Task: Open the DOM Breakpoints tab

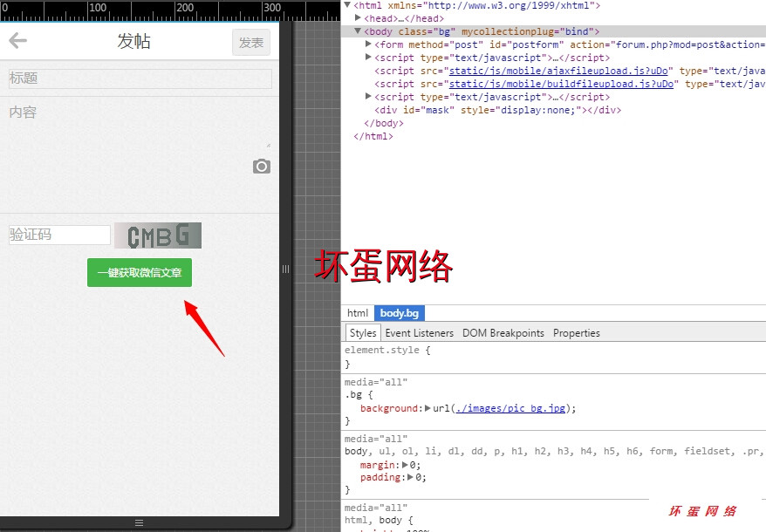Action: 503,332
